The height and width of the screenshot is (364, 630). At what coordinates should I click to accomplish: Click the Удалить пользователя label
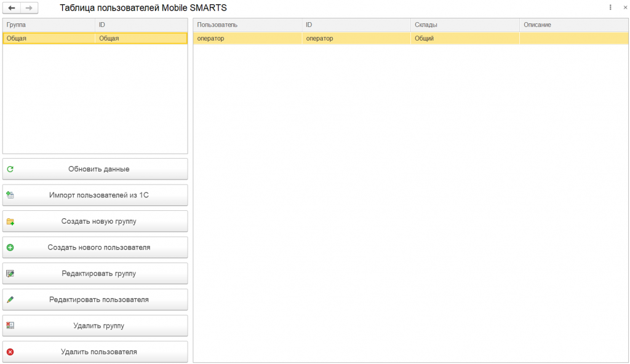coord(99,352)
